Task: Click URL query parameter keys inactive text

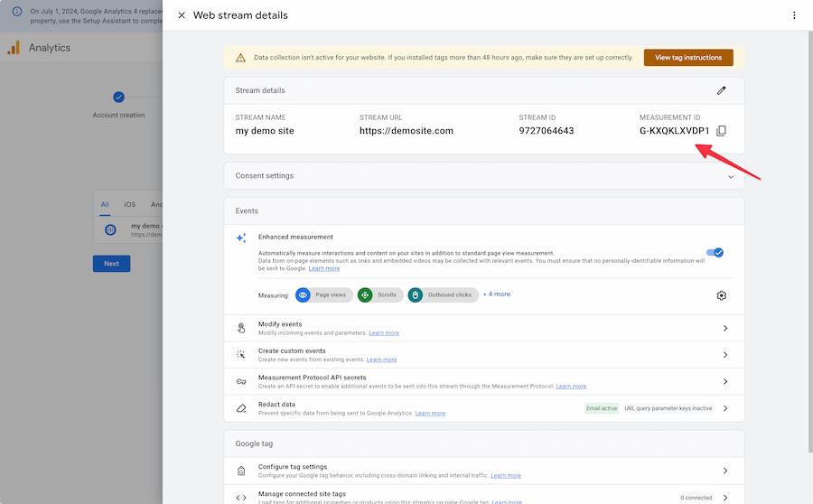Action: [x=668, y=408]
